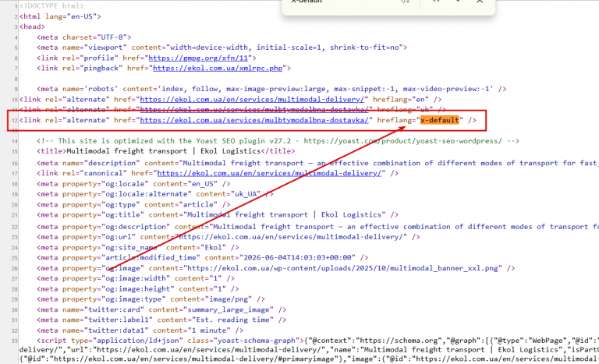Click the DOCTYPE html declaration on line 1
This screenshot has width=599, height=364.
(51, 6)
